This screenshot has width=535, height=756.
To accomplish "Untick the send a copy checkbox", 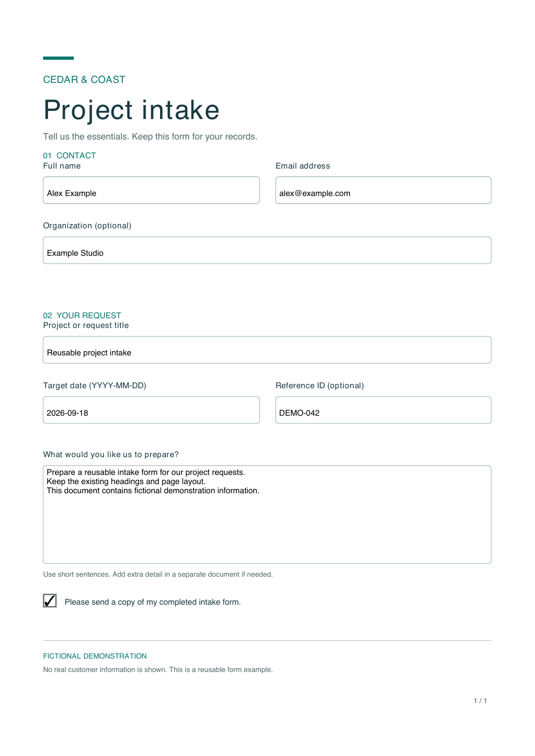I will (50, 600).
